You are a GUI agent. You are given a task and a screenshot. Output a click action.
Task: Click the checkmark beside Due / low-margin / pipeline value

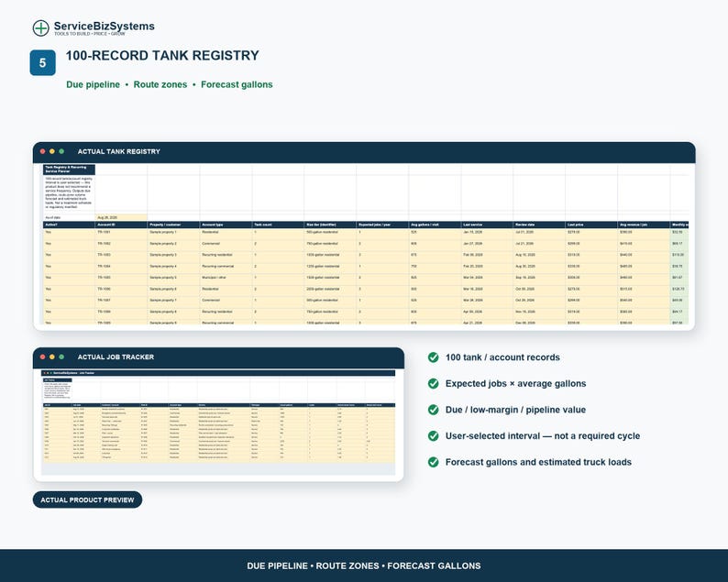(x=433, y=410)
